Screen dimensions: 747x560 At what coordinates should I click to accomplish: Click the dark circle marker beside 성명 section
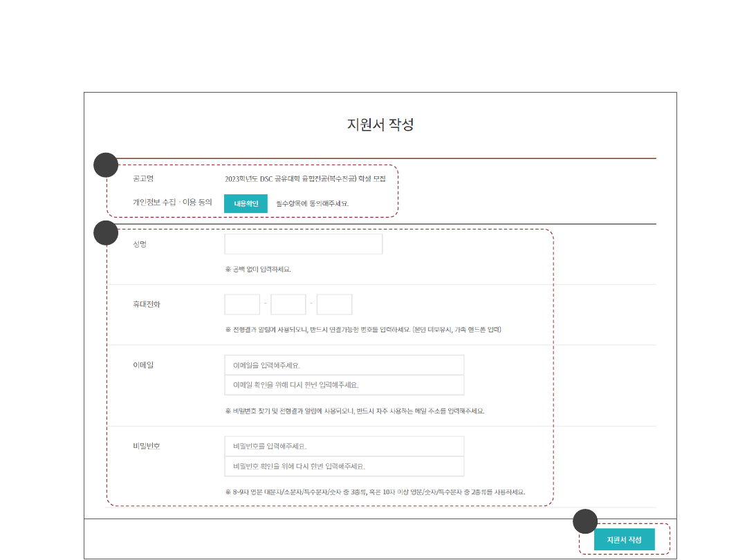(106, 233)
